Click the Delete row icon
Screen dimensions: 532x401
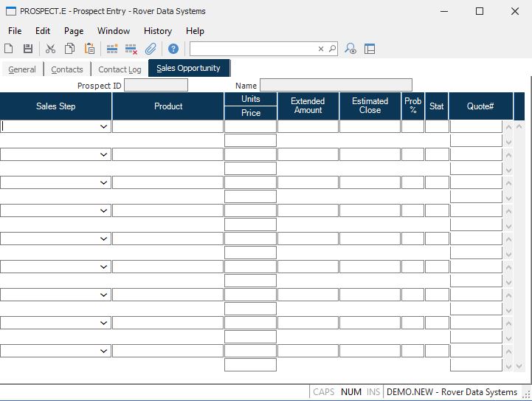131,49
